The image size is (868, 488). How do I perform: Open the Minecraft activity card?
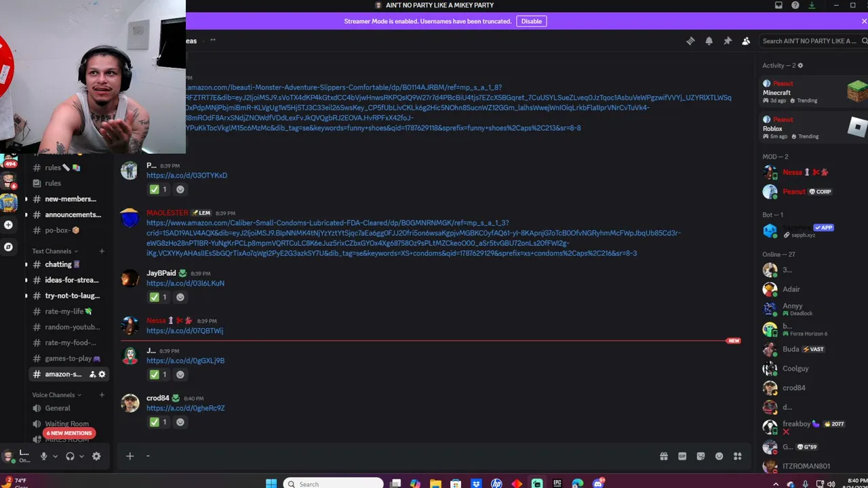814,91
